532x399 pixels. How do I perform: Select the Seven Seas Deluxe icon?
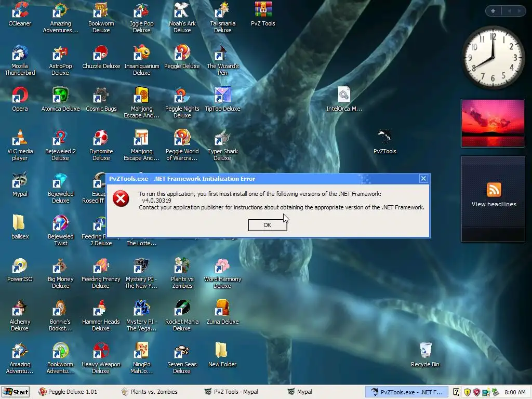(182, 358)
